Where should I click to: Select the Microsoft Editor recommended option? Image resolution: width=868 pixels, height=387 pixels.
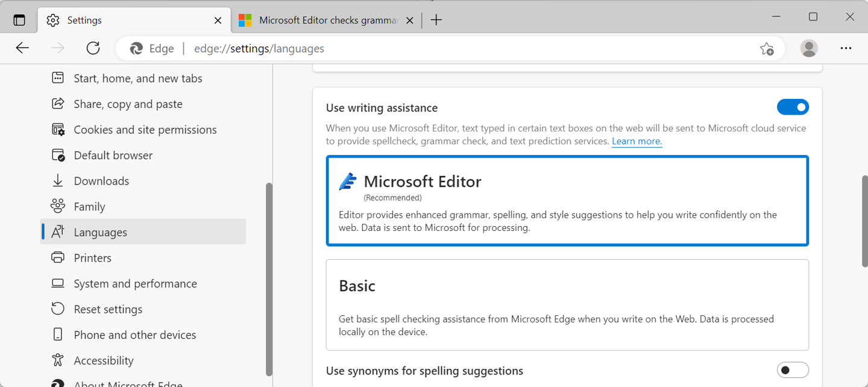(x=567, y=201)
